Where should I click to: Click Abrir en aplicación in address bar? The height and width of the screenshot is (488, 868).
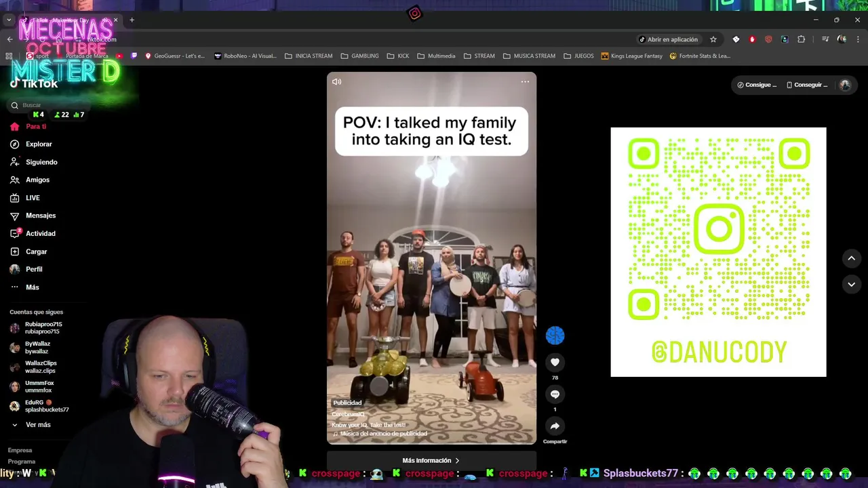tap(668, 39)
